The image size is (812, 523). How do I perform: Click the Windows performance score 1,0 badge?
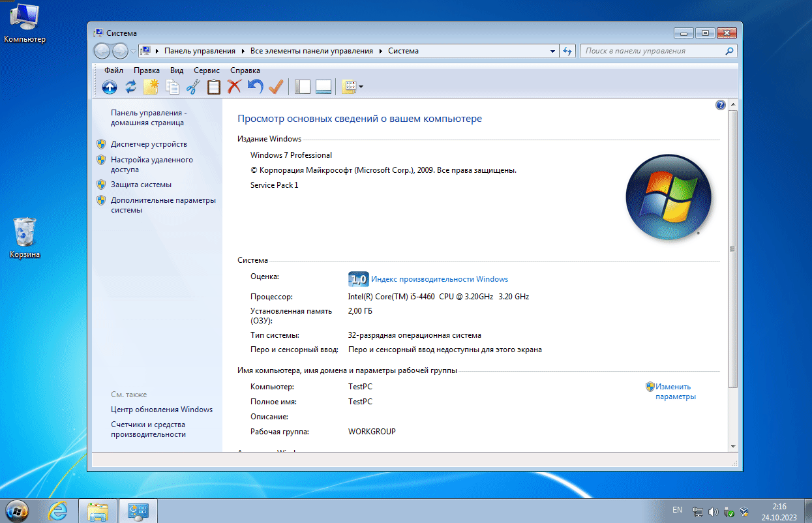point(359,279)
